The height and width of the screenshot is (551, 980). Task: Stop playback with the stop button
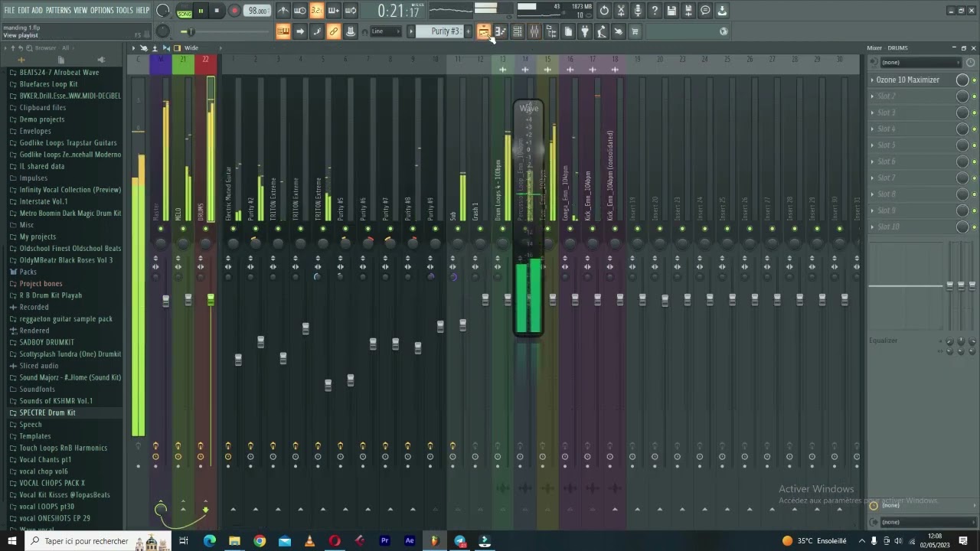tap(217, 11)
